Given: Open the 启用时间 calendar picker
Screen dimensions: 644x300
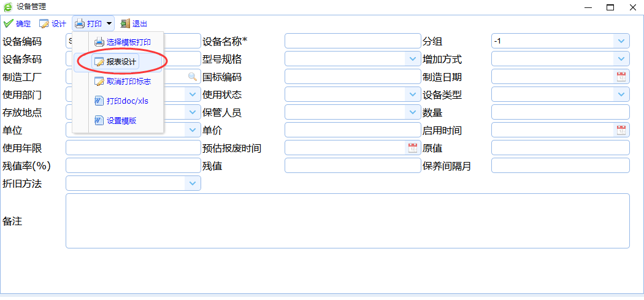Looking at the screenshot, I should [x=621, y=130].
